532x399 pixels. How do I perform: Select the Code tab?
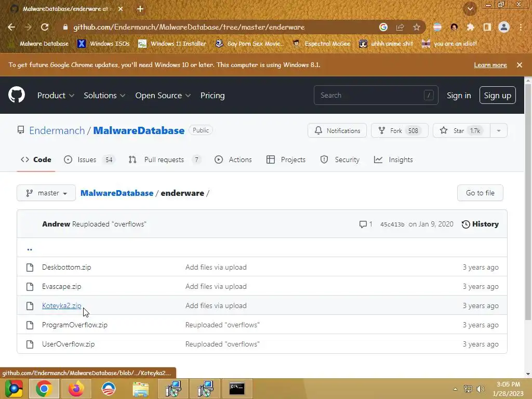coord(36,160)
